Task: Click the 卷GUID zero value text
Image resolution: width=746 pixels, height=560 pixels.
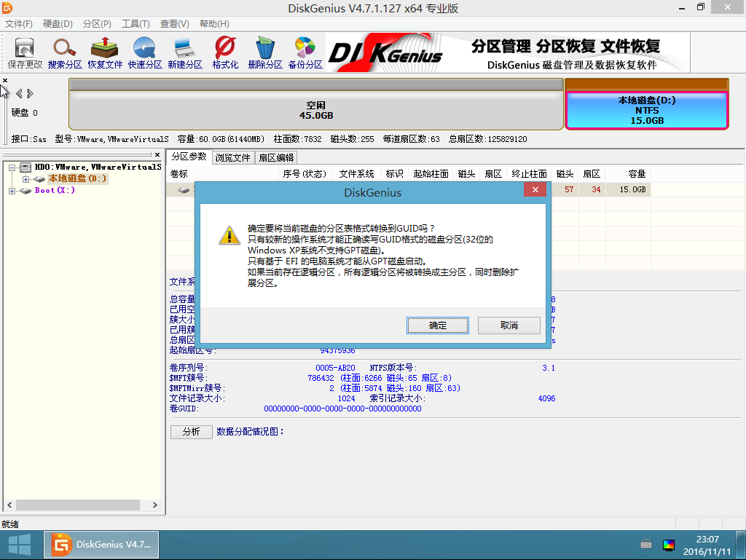Action: pyautogui.click(x=342, y=409)
